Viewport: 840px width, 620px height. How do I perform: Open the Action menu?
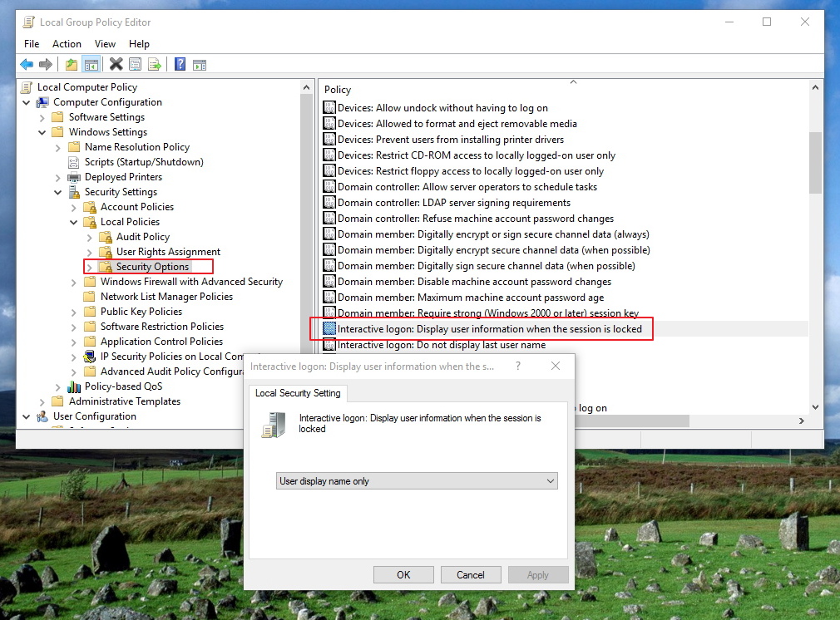point(67,43)
